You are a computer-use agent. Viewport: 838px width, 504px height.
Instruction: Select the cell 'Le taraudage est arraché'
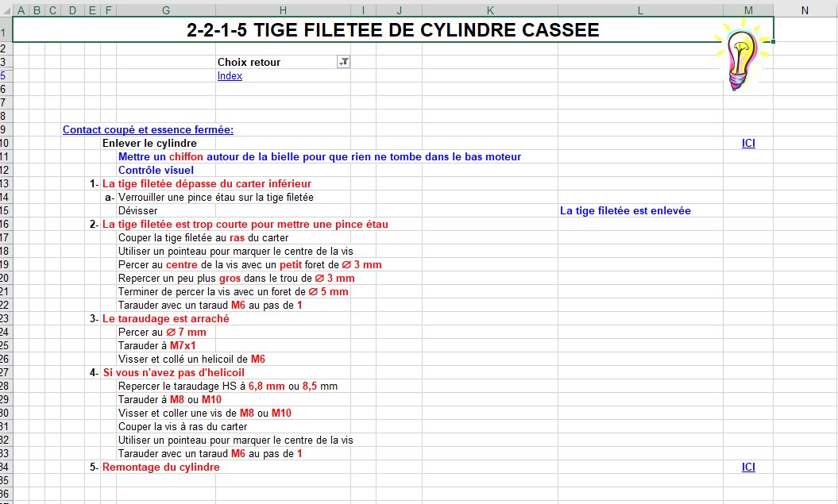point(166,319)
